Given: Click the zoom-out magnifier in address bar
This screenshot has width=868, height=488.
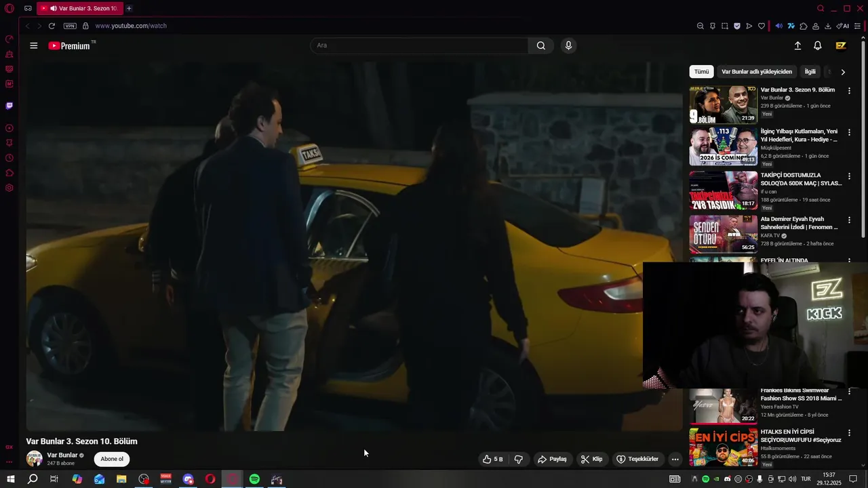Looking at the screenshot, I should point(700,26).
